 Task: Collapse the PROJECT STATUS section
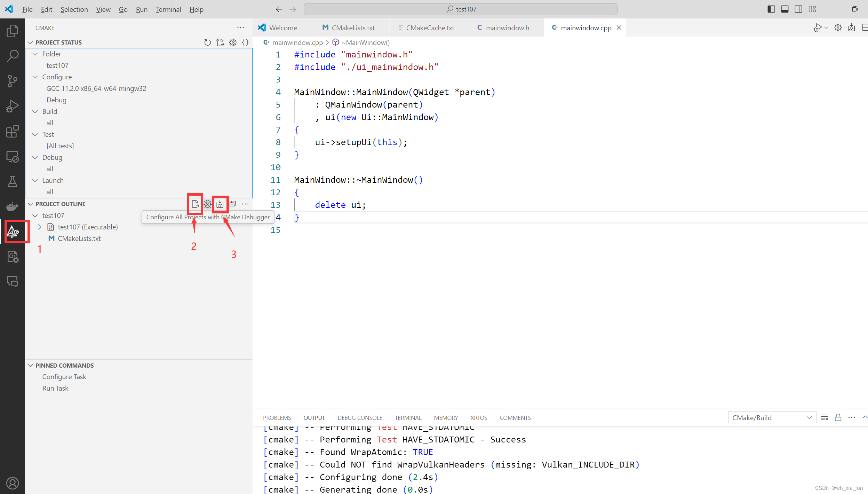coord(31,42)
